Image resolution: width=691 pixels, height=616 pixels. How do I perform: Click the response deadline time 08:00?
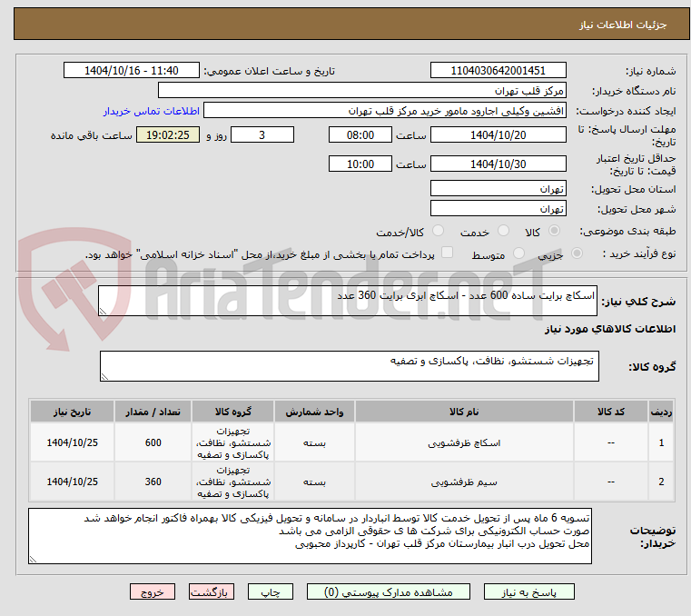[x=360, y=134]
